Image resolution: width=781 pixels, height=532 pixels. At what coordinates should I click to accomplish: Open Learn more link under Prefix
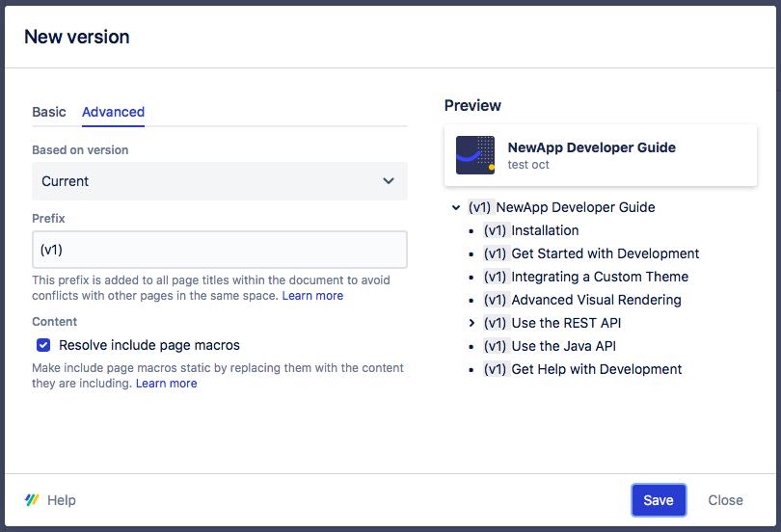point(312,296)
